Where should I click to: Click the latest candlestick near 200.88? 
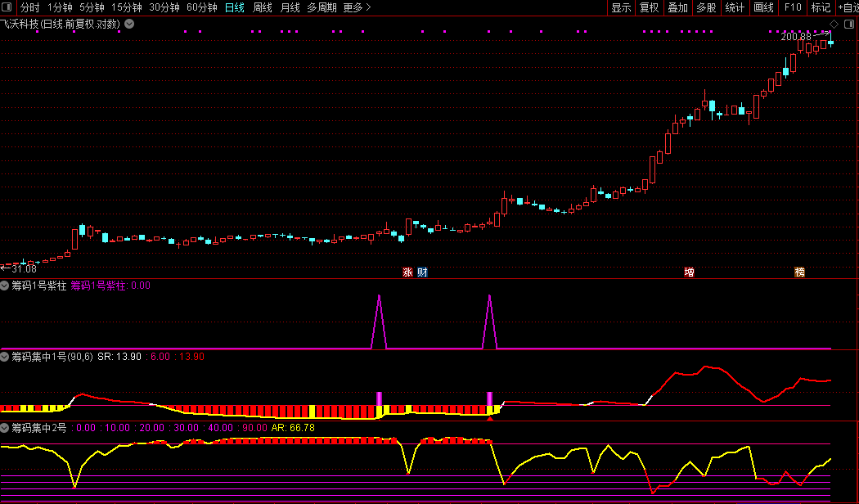click(x=830, y=42)
